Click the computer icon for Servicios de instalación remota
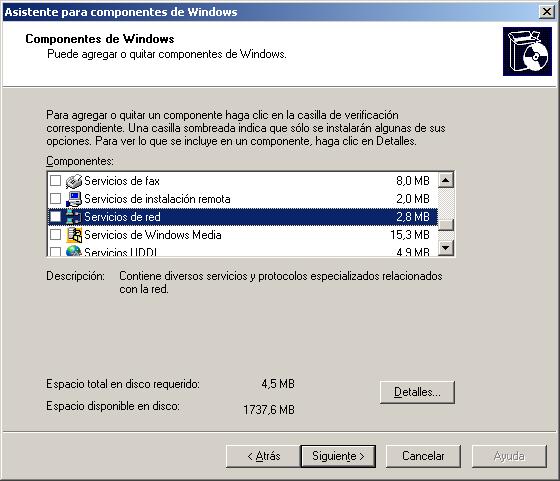 [74, 199]
